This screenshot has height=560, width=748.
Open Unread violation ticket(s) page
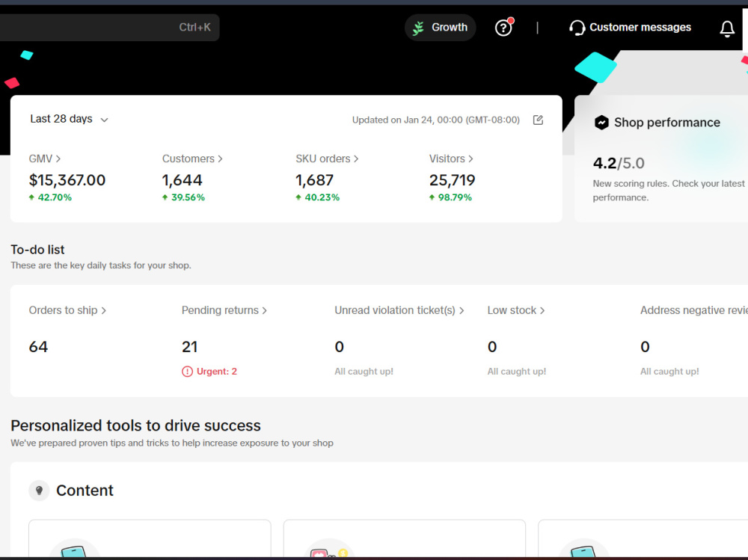pyautogui.click(x=399, y=310)
